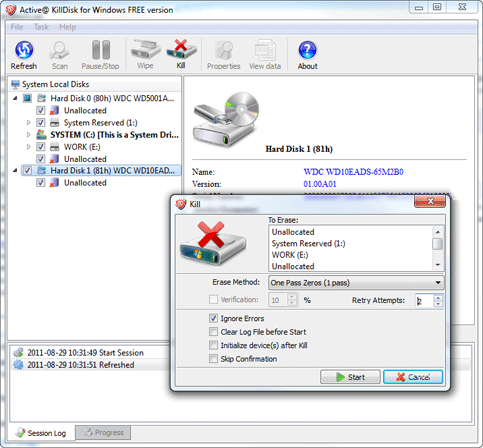Toggle the Verification checkbox
The height and width of the screenshot is (448, 483).
point(213,300)
